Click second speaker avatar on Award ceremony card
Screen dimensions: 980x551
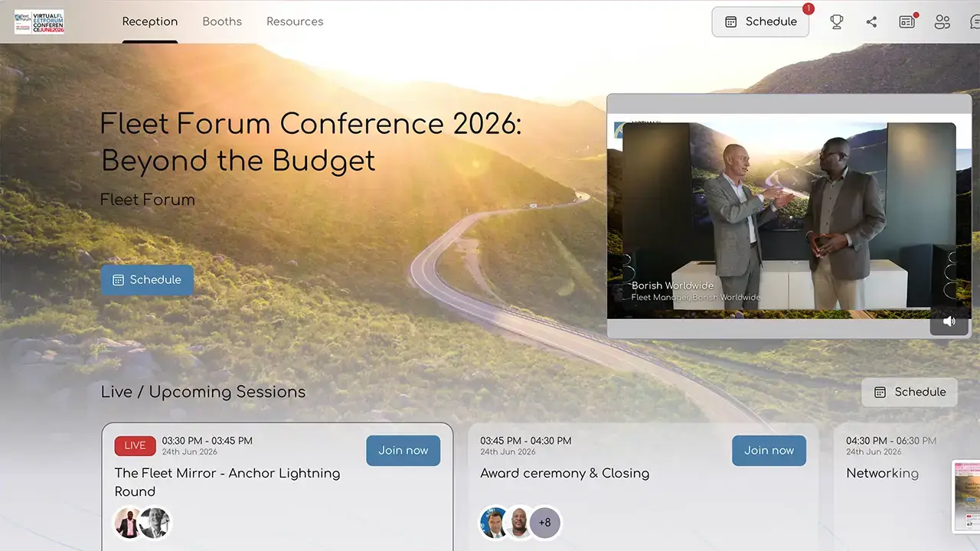pos(520,523)
